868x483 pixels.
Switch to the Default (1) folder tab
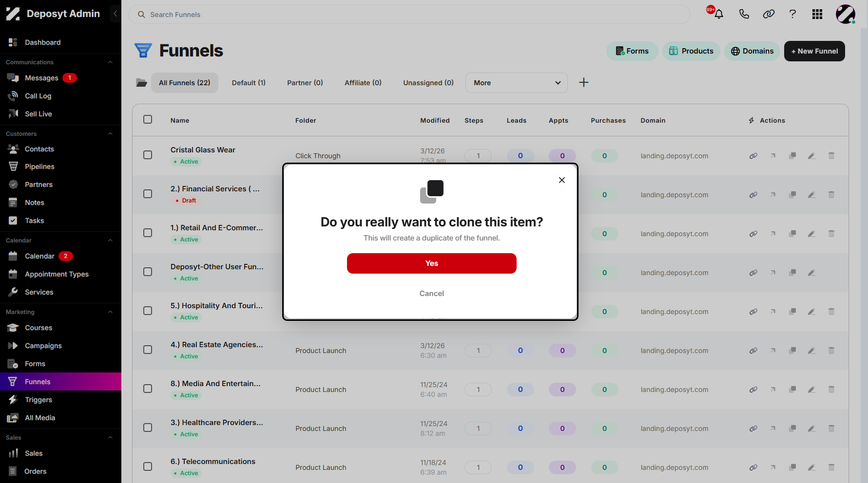click(249, 83)
